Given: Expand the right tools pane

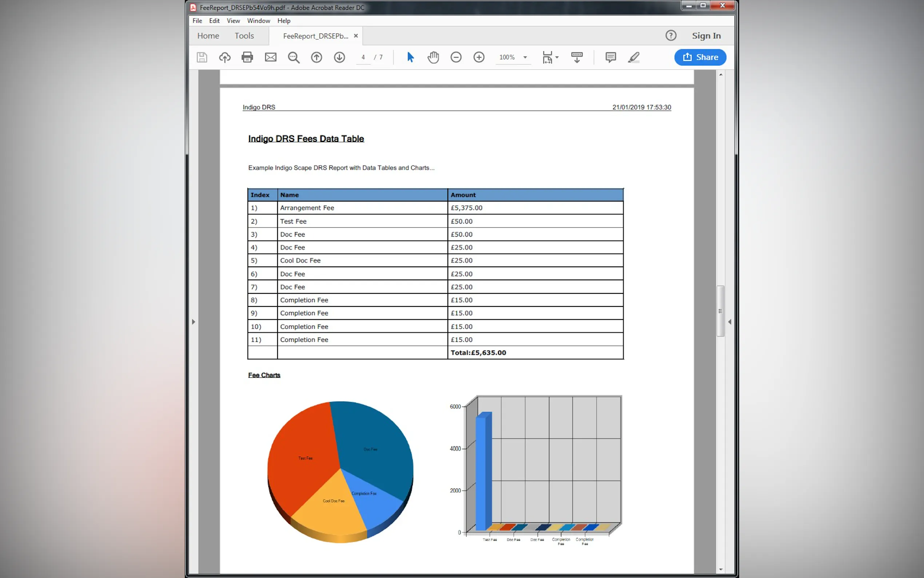Looking at the screenshot, I should click(730, 322).
